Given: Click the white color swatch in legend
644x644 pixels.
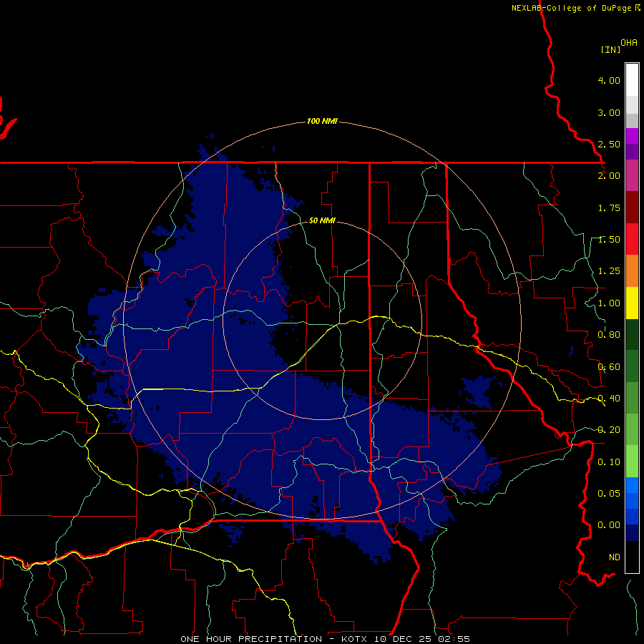Looking at the screenshot, I should (632, 80).
